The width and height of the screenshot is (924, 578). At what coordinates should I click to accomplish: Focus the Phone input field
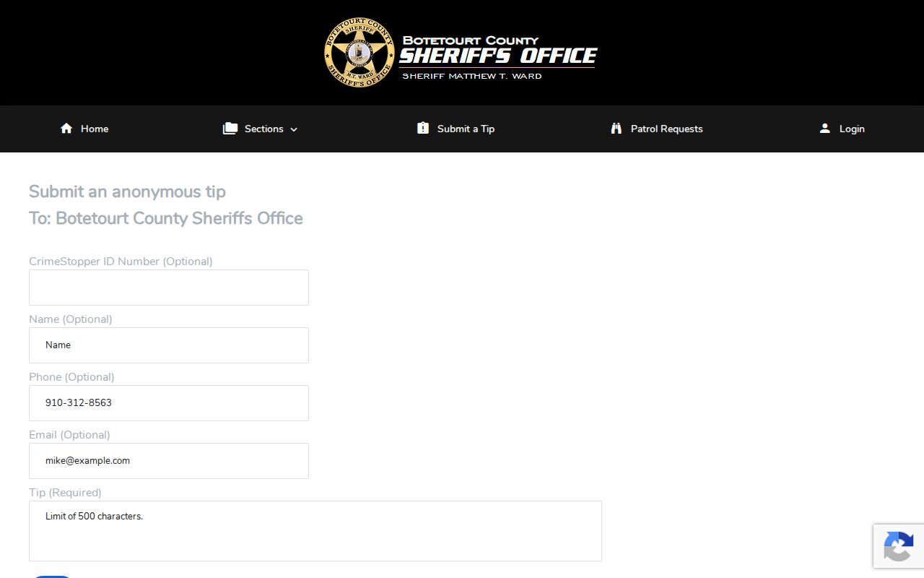pos(169,403)
